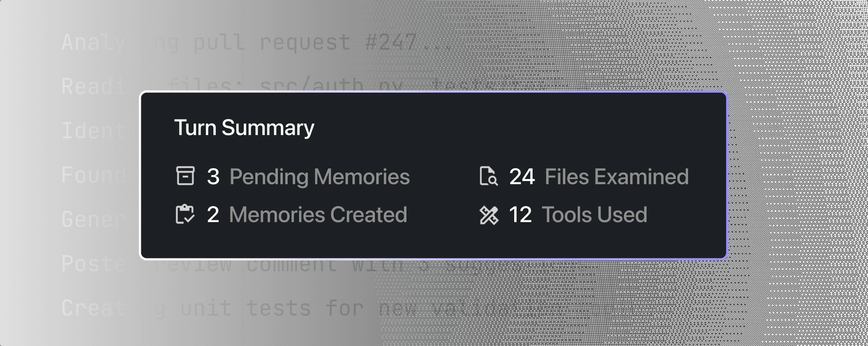Click the Files Examined document search icon
The image size is (868, 346).
[488, 176]
